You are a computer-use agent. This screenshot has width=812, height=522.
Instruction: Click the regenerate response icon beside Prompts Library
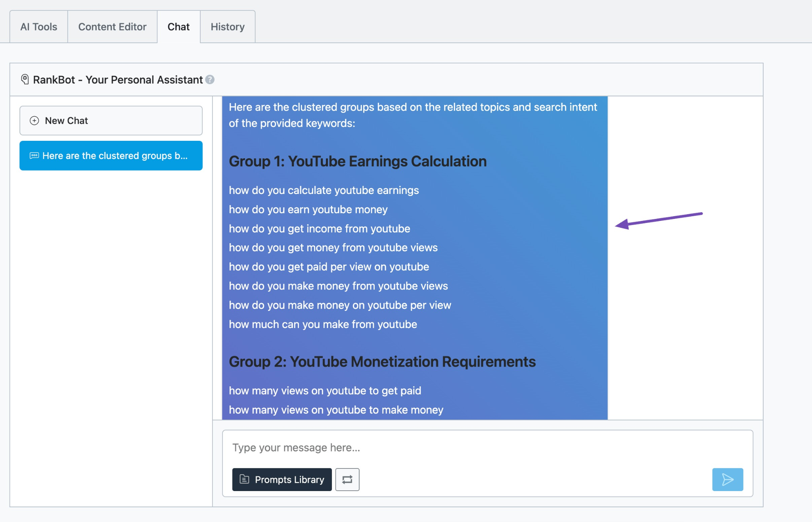click(347, 480)
